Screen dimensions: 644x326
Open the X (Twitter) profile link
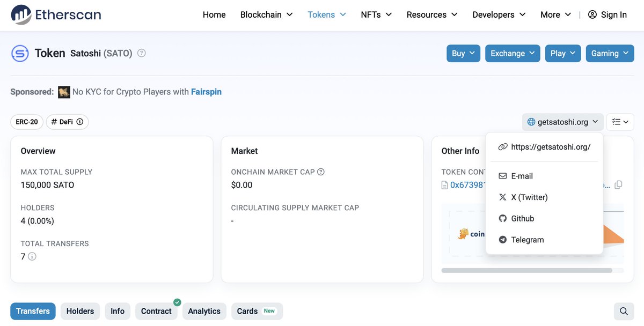click(x=528, y=197)
